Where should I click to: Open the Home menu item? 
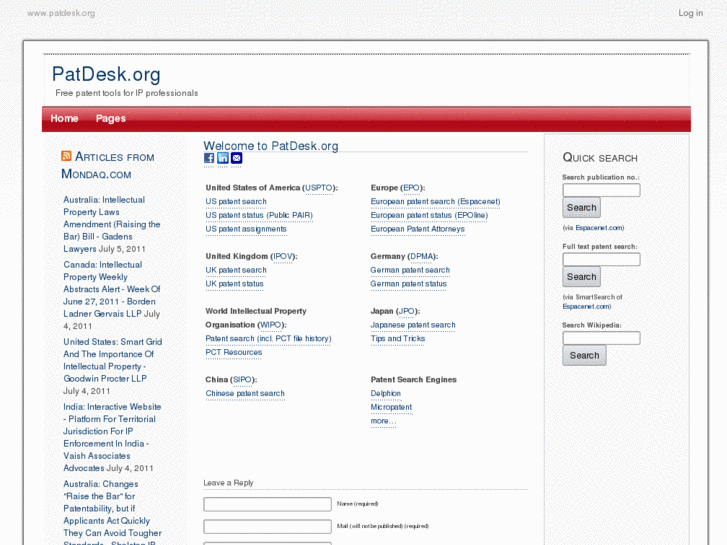(x=64, y=119)
